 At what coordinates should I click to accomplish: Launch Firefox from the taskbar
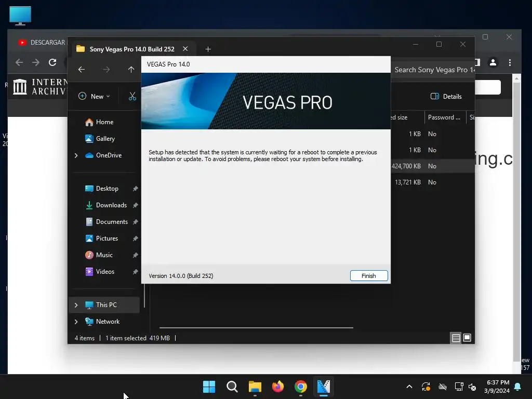coord(278,387)
